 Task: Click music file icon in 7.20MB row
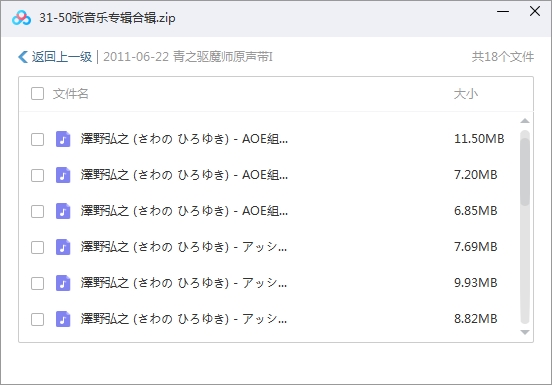[x=63, y=175]
